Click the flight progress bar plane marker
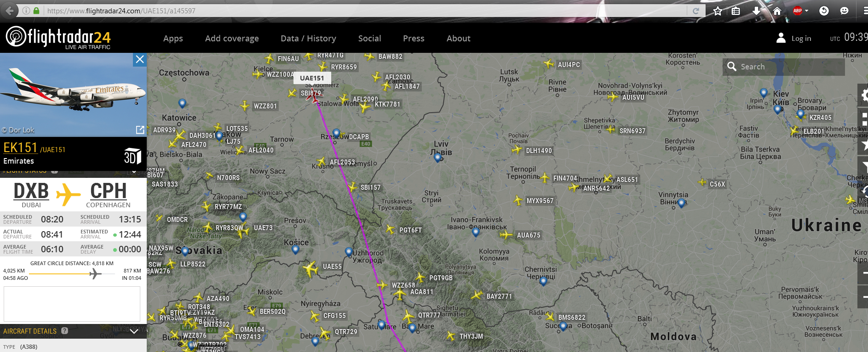This screenshot has width=868, height=352. pos(95,274)
